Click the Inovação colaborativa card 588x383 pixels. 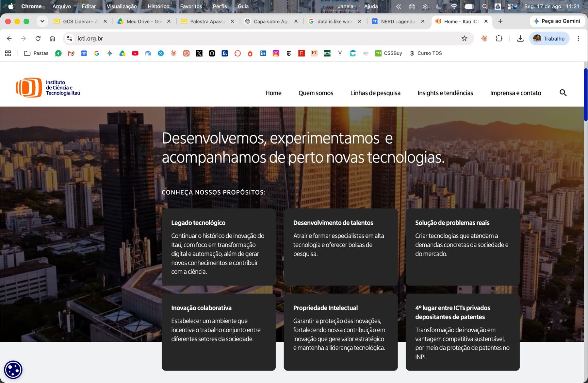219,332
